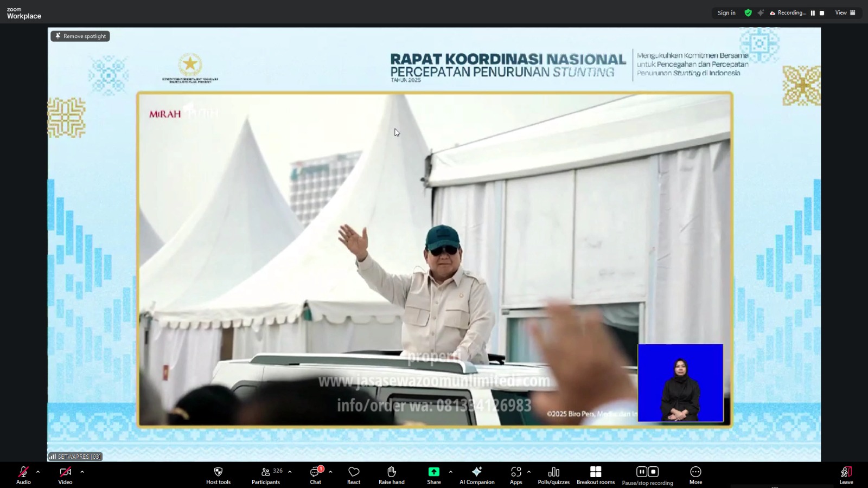Click Remove spotlight button
This screenshot has width=868, height=488.
tap(80, 36)
